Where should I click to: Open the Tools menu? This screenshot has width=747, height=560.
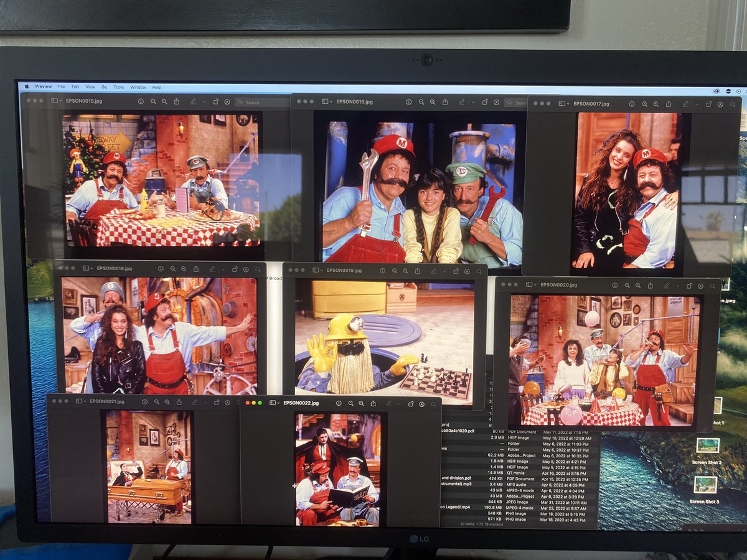[119, 87]
